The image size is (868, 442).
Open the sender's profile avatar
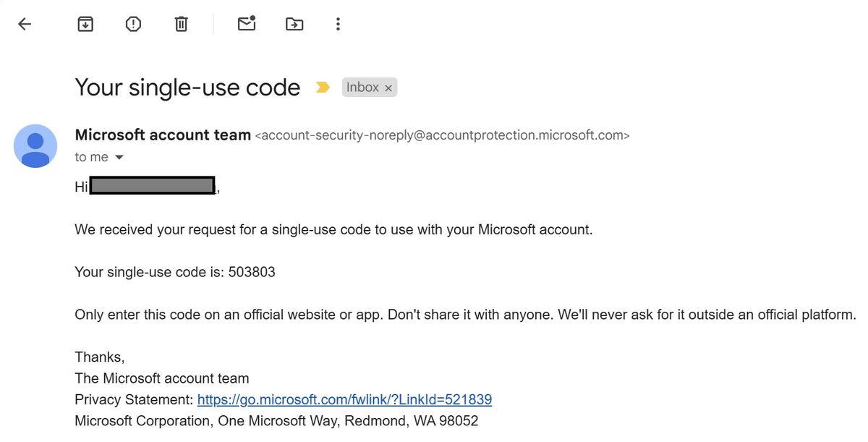(x=35, y=146)
